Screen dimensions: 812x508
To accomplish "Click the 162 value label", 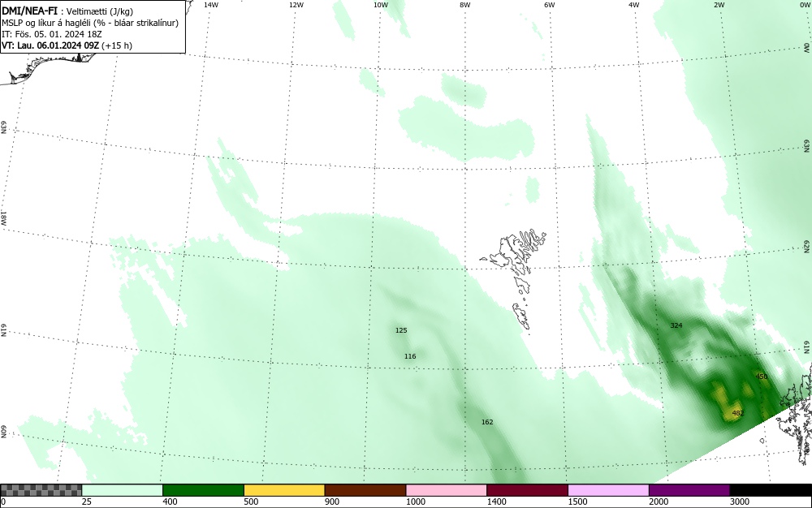I will tap(487, 422).
